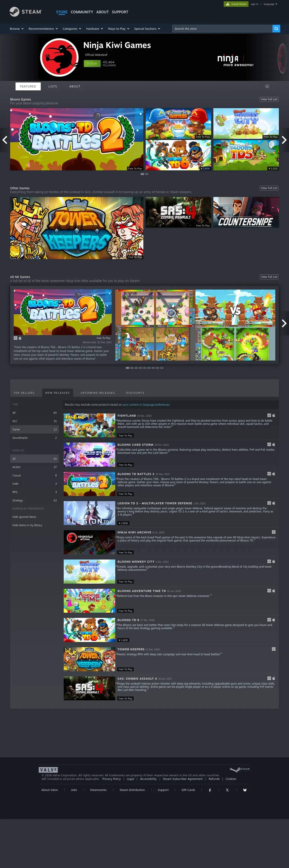This screenshot has height=868, width=289.
Task: Expand the Hardware dropdown
Action: click(x=95, y=29)
